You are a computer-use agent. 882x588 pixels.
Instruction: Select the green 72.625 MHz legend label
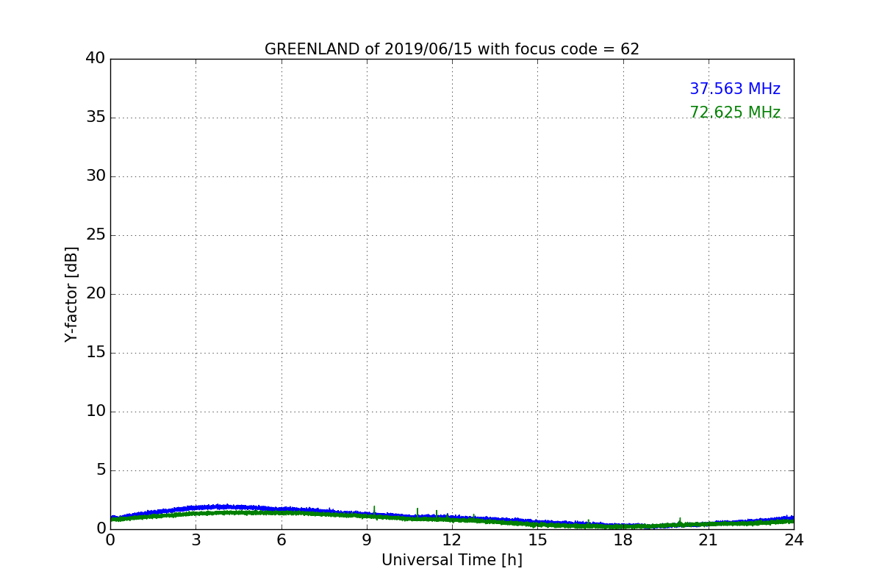coord(735,112)
